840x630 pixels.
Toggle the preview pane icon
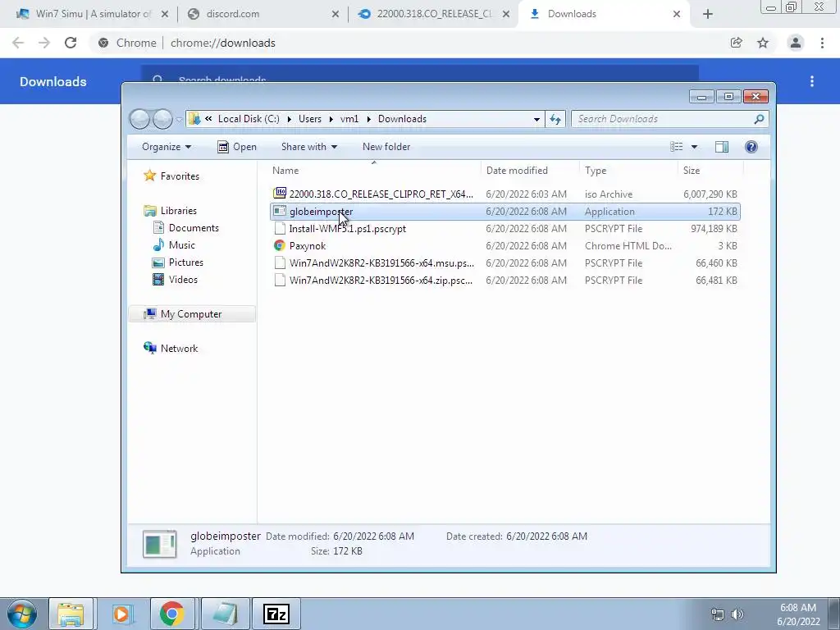click(722, 147)
